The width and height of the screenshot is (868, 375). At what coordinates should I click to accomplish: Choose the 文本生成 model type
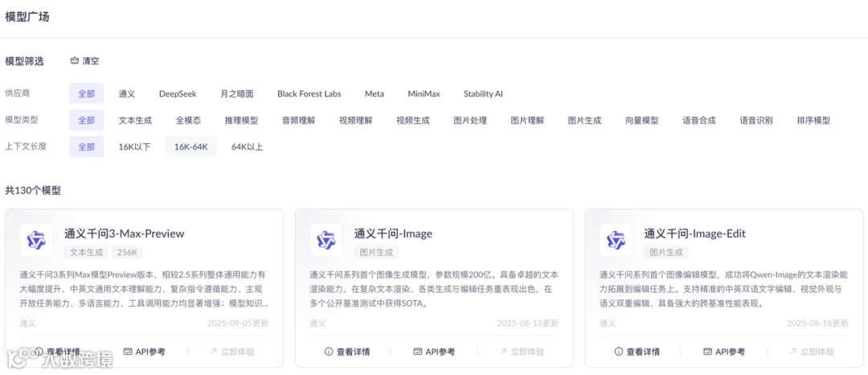tap(136, 120)
